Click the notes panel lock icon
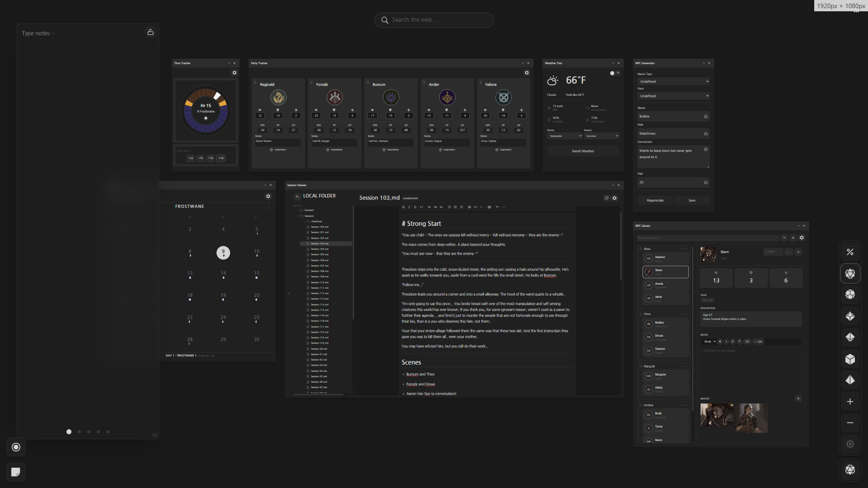 (x=151, y=33)
